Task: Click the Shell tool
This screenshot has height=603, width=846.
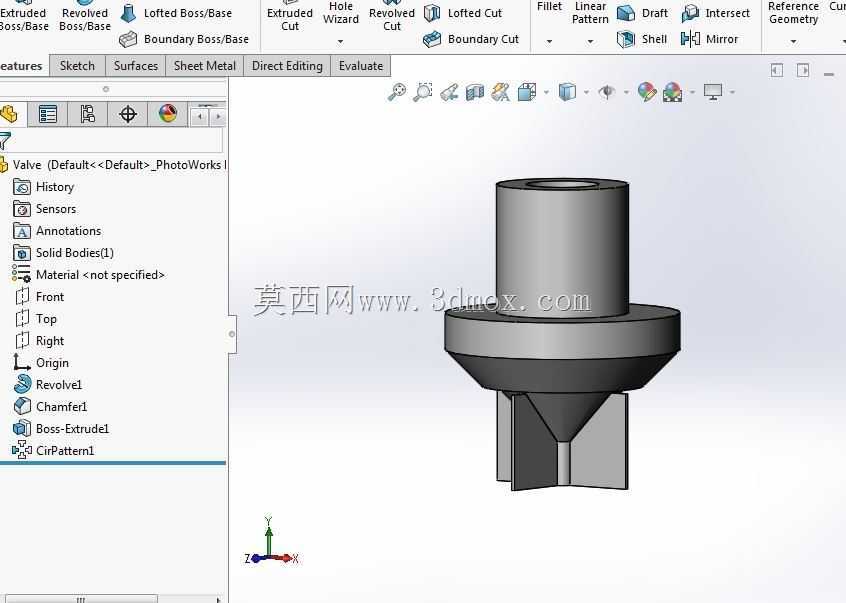Action: tap(642, 39)
